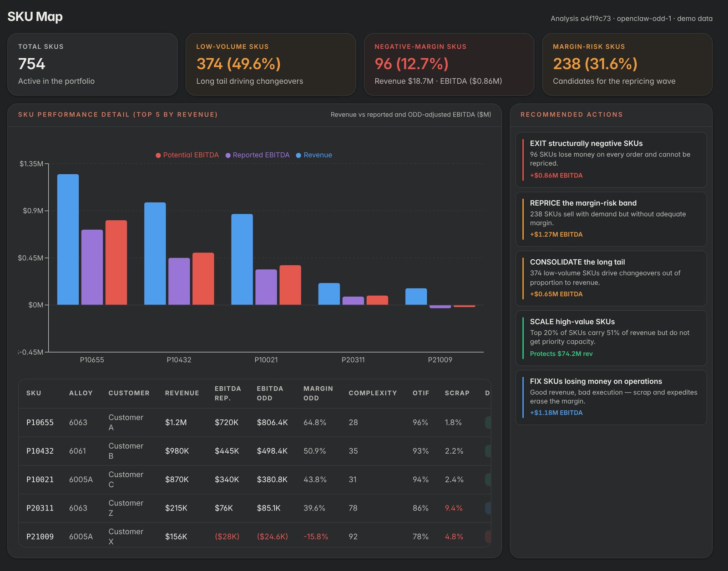Screen dimensions: 728x571
Task: Select the P10432 purple reported EBITDA bar
Action: (179, 281)
